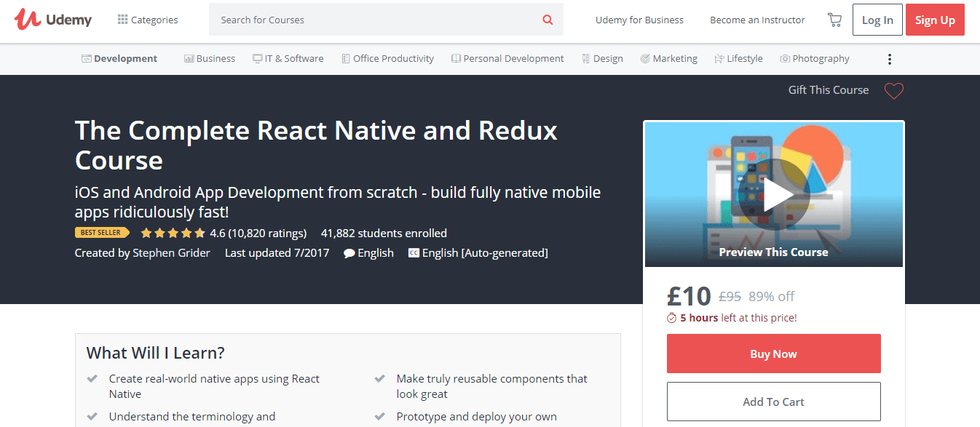Viewport: 980px width, 427px height.
Task: Click the search magnifier icon
Action: tap(548, 20)
